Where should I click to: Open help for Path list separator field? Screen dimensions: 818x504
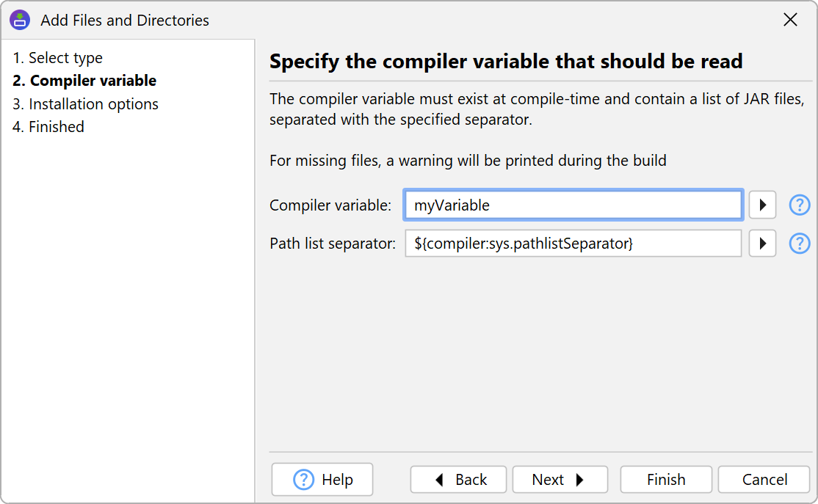[x=799, y=244]
